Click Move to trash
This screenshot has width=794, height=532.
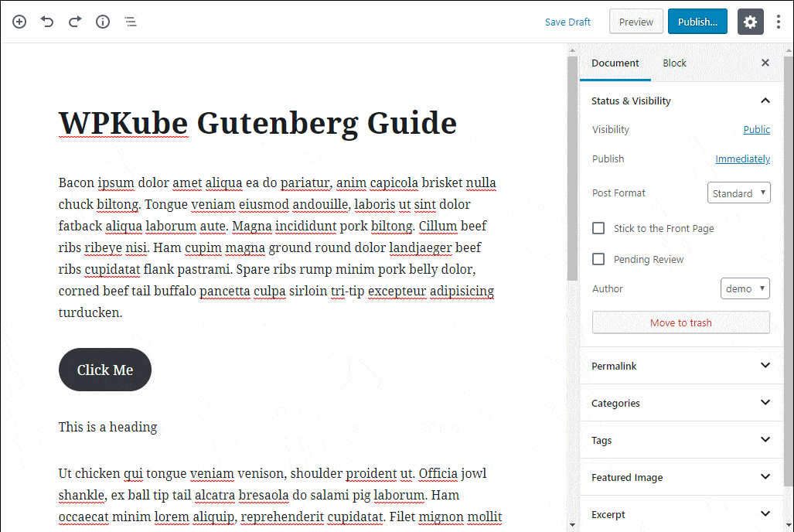point(681,322)
